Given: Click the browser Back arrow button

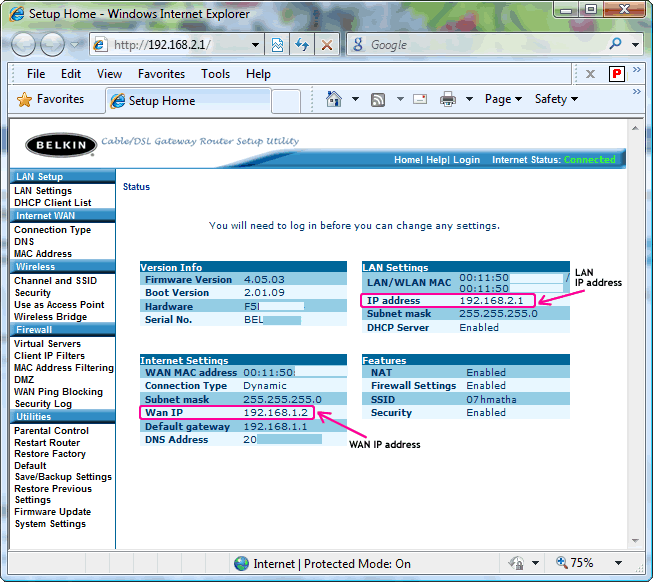Looking at the screenshot, I should (x=23, y=44).
